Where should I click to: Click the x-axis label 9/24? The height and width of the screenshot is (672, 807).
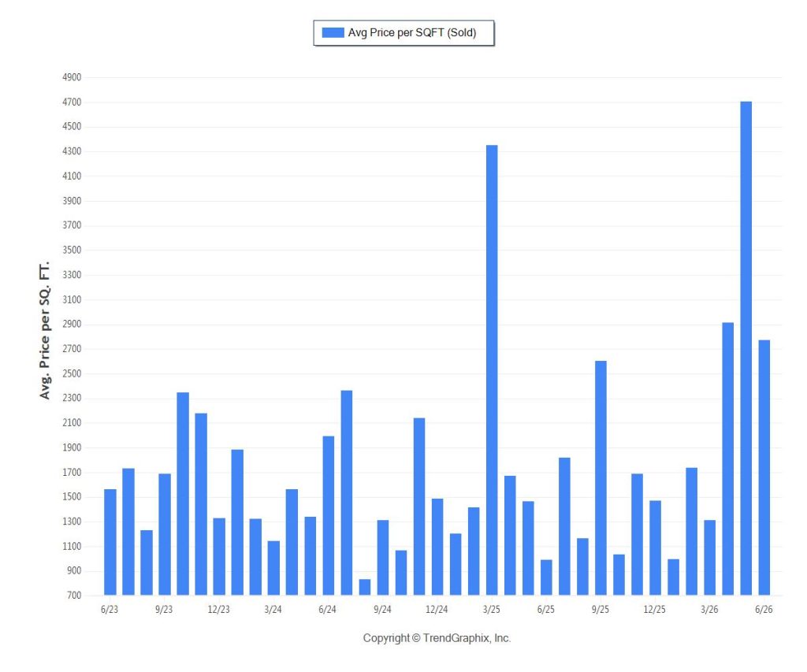(382, 610)
